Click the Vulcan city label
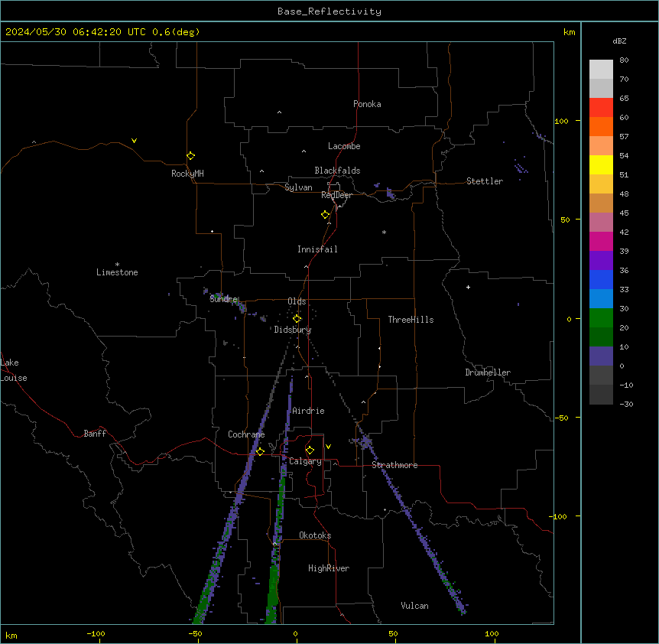The image size is (659, 644). 414,606
